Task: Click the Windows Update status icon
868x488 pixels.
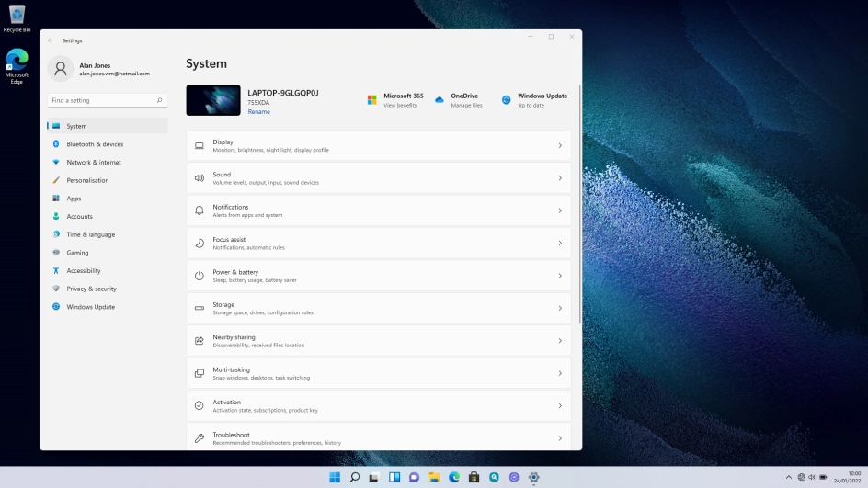Action: [507, 100]
